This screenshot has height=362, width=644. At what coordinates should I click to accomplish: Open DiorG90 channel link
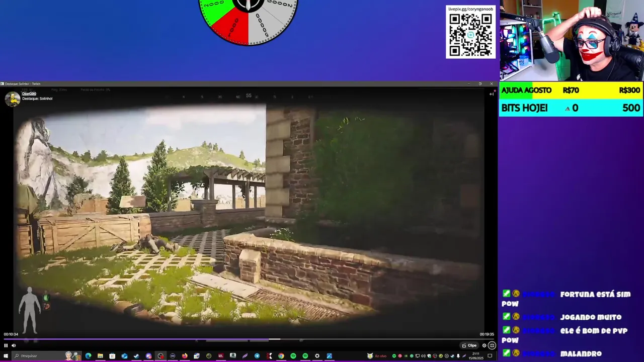[29, 94]
